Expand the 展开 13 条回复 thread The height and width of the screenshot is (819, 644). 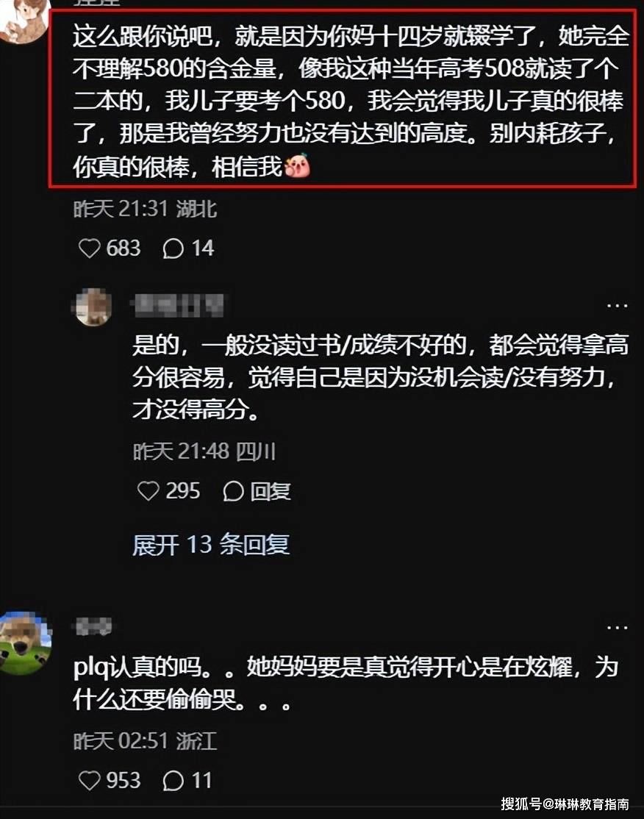point(211,545)
